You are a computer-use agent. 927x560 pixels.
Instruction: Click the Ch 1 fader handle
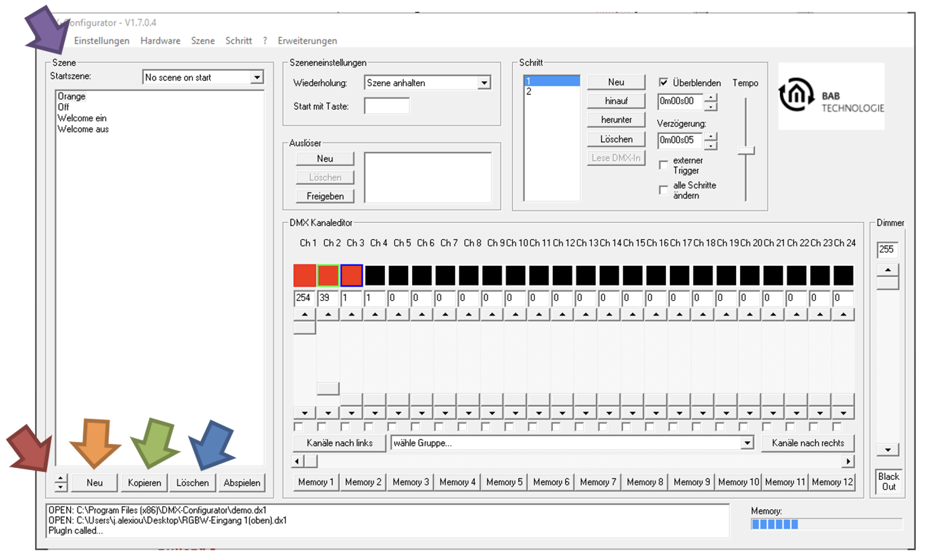pyautogui.click(x=304, y=328)
